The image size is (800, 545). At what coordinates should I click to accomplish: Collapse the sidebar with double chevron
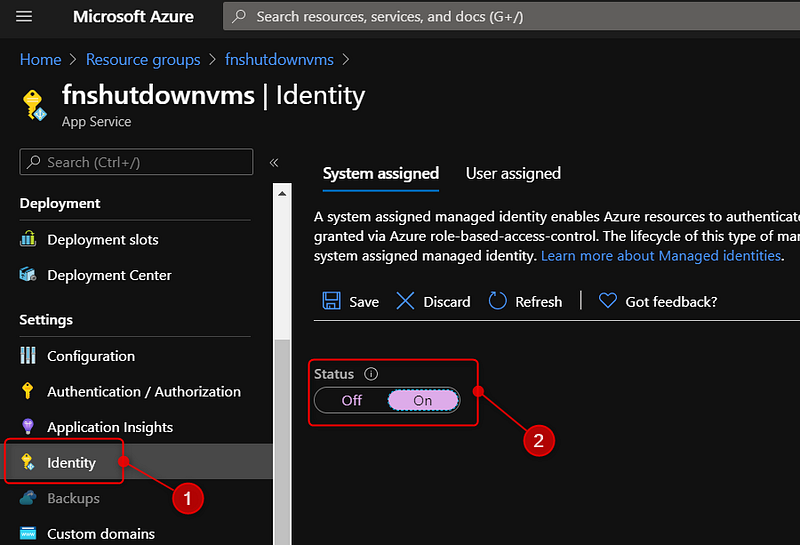(273, 162)
